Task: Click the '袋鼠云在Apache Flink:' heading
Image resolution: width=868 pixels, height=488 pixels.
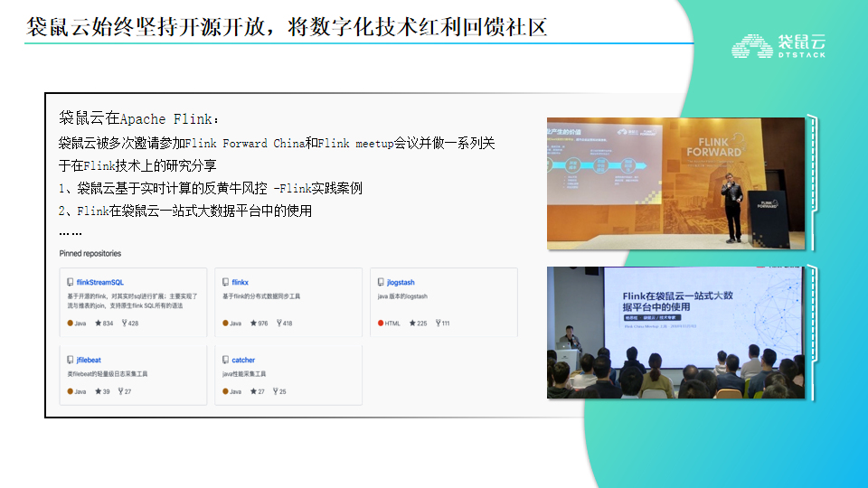Action: click(139, 118)
